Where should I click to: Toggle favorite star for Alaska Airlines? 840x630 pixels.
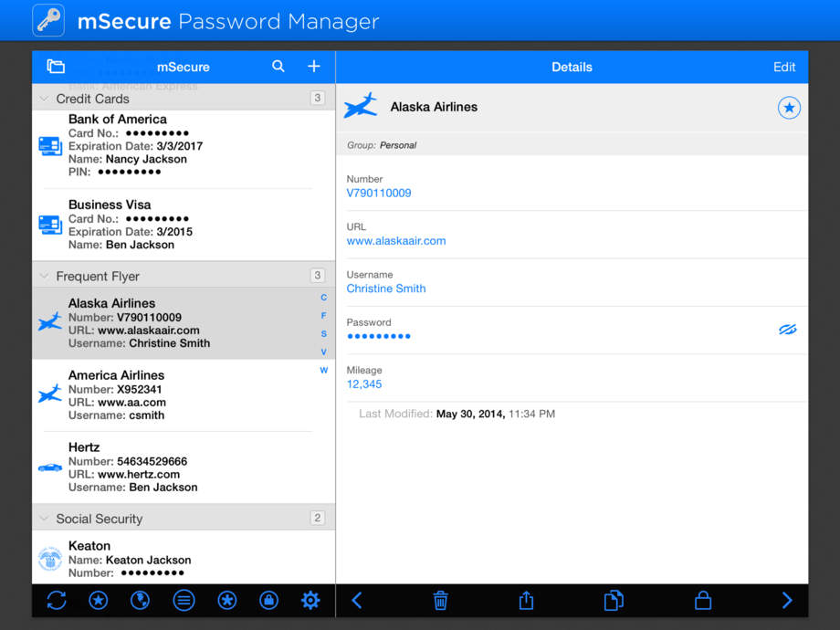click(789, 108)
